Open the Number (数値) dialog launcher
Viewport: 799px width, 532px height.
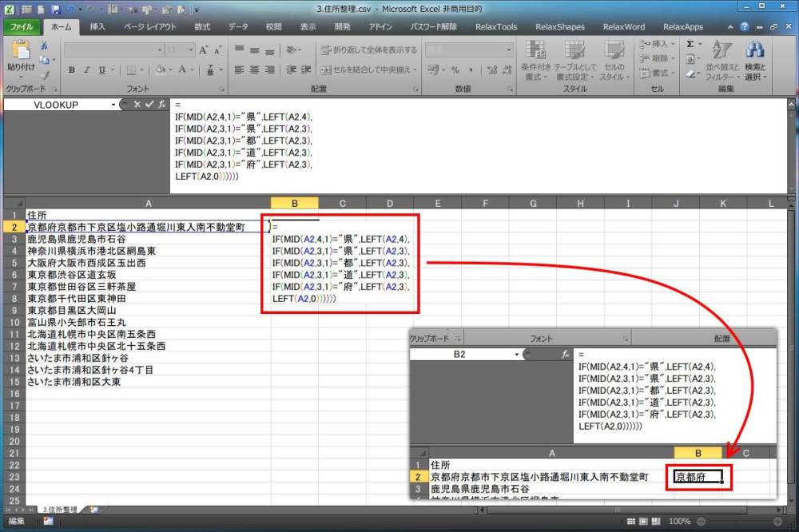click(510, 89)
